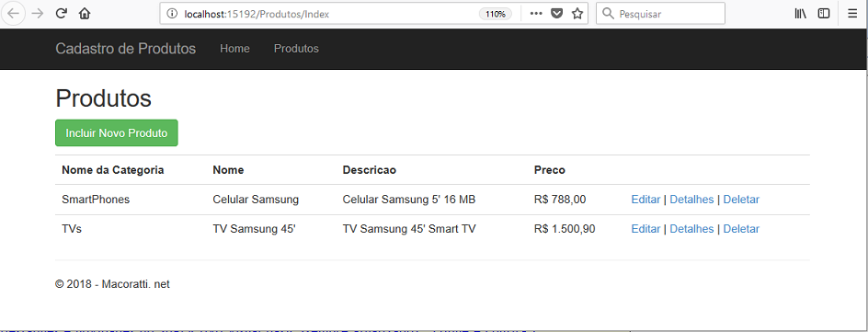Focus the Pesquisar search field
The height and width of the screenshot is (332, 868).
tap(660, 14)
